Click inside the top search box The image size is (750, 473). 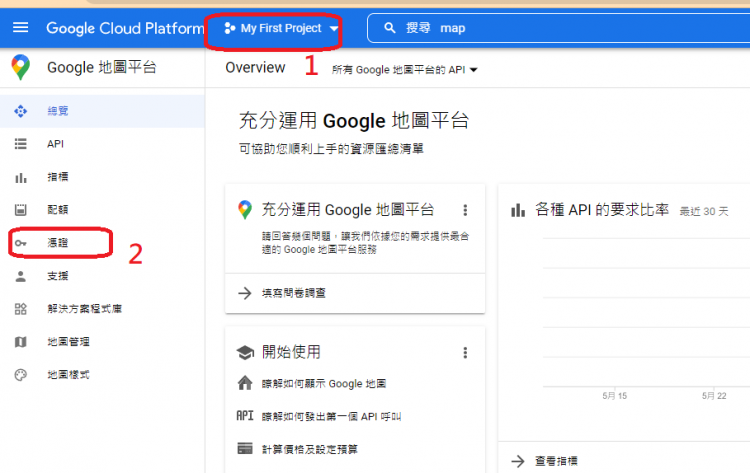[x=560, y=29]
